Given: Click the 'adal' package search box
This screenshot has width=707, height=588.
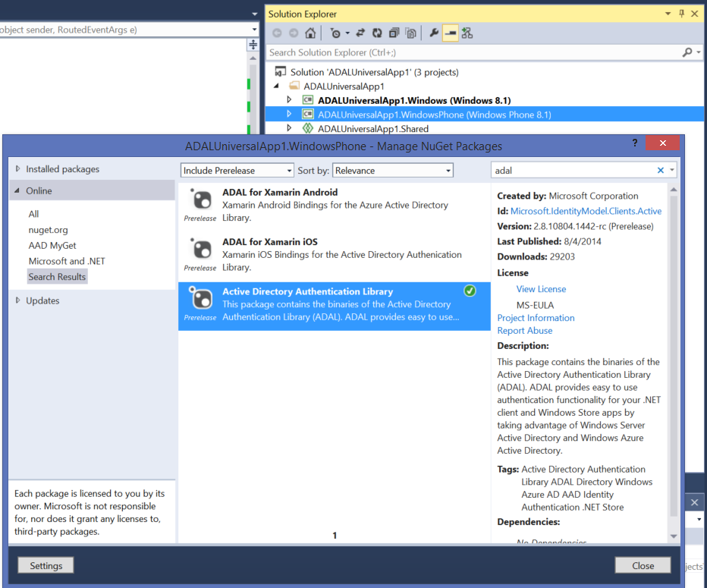Looking at the screenshot, I should [x=573, y=171].
